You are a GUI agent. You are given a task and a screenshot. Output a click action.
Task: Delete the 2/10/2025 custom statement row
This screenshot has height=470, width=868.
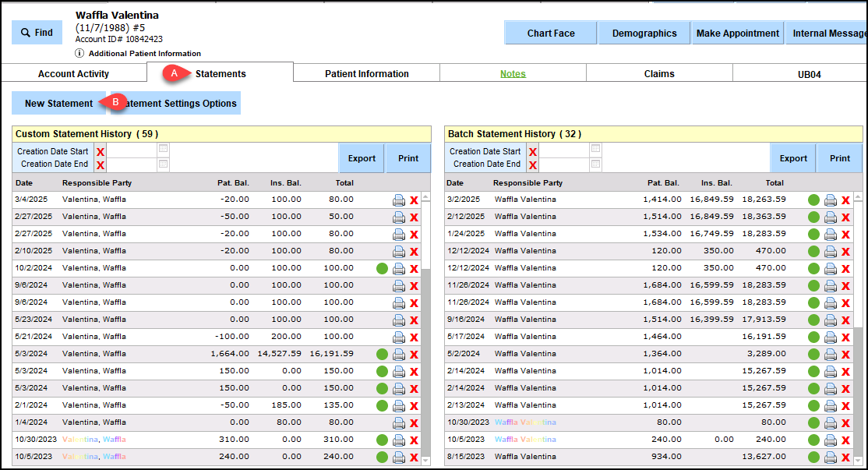tap(415, 251)
